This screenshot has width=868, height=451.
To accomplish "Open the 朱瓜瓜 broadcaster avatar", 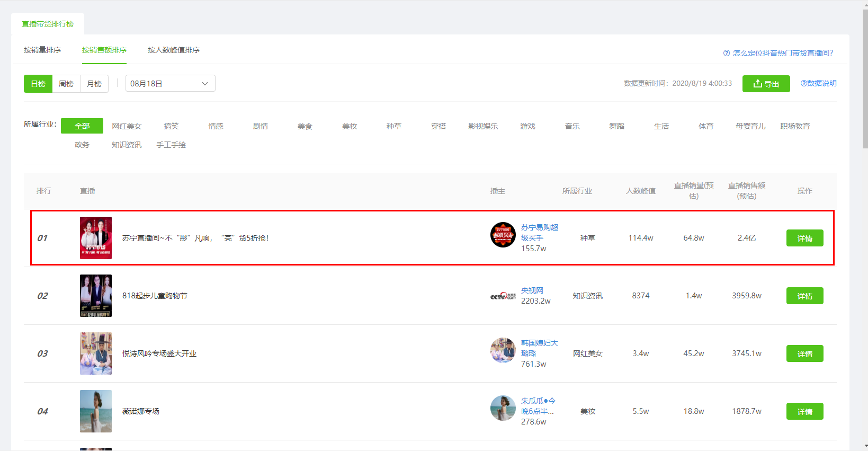I will click(x=503, y=408).
